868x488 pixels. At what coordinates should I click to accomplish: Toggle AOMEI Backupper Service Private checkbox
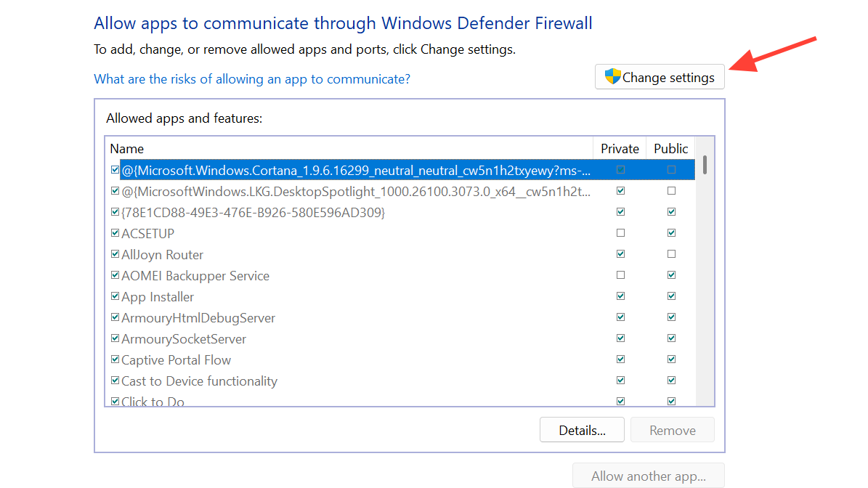620,275
